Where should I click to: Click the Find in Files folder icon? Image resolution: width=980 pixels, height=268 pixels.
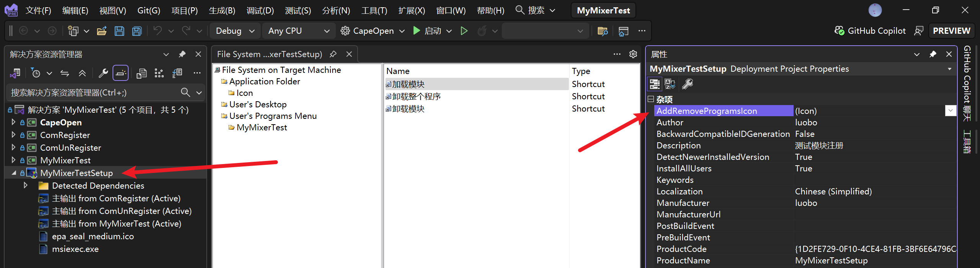click(603, 31)
